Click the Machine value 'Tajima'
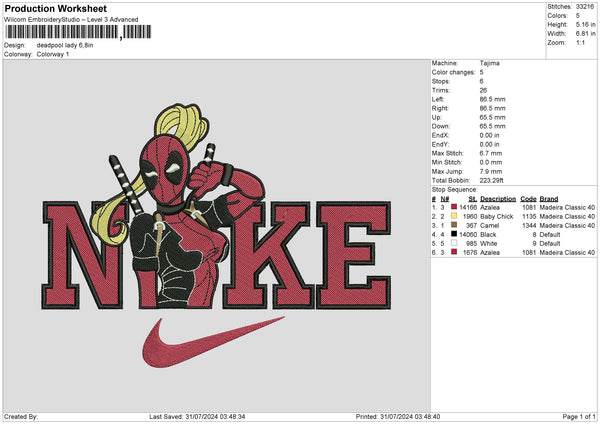The height and width of the screenshot is (424, 600). click(x=489, y=63)
